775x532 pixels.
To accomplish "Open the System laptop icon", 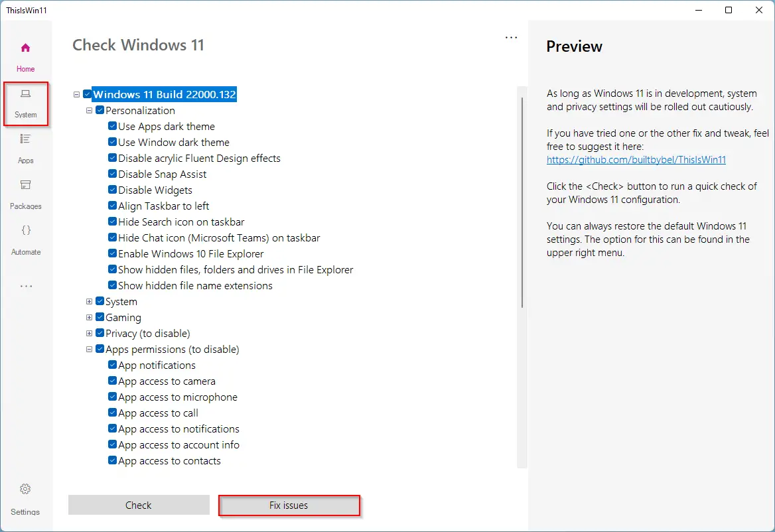I will (26, 94).
